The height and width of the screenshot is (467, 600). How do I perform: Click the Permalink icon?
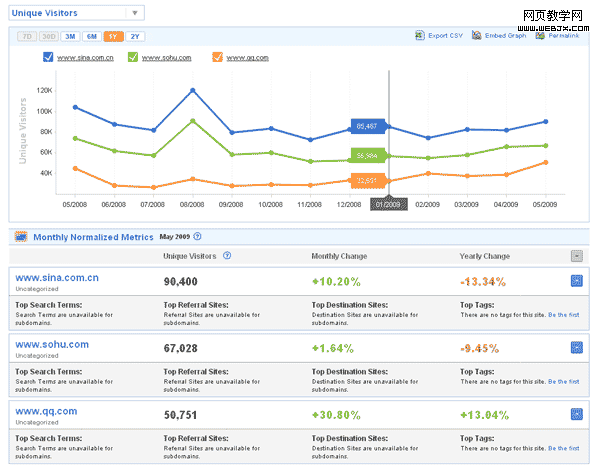[x=540, y=36]
